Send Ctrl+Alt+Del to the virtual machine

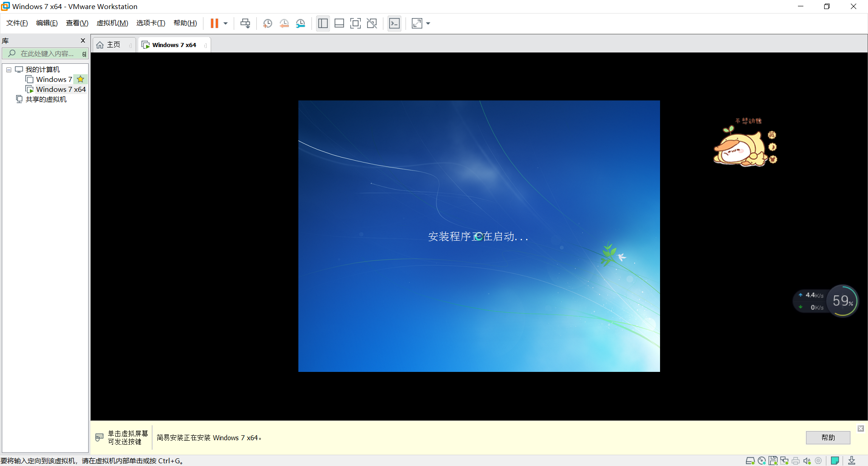pos(245,23)
